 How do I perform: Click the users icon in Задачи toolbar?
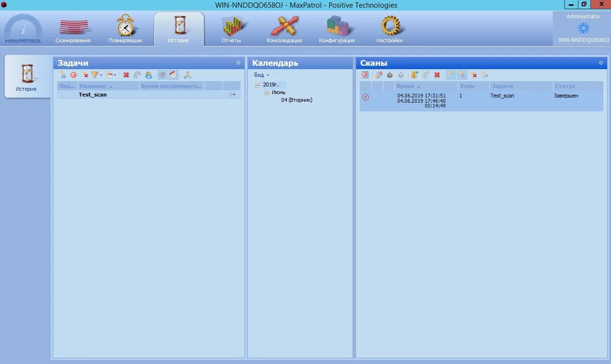[x=148, y=75]
